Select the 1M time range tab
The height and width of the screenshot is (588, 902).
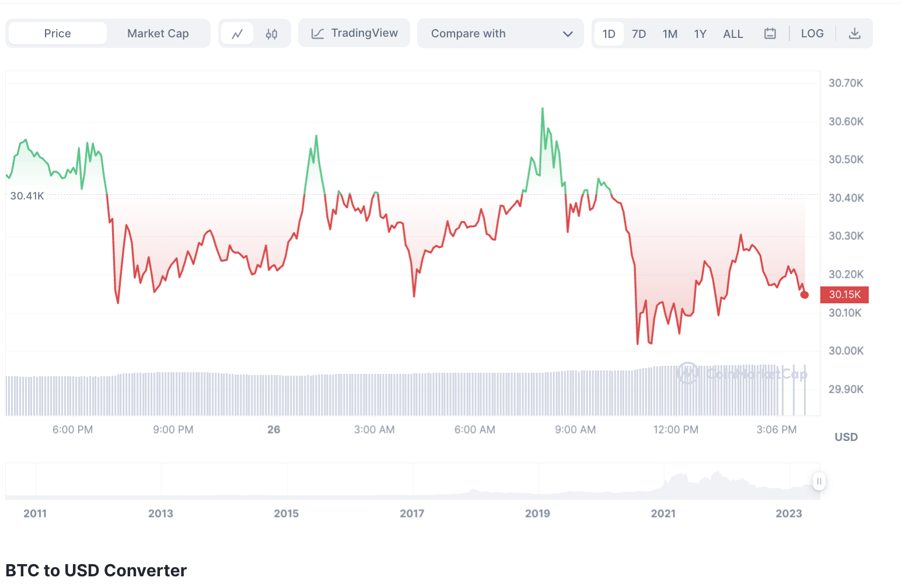(670, 34)
